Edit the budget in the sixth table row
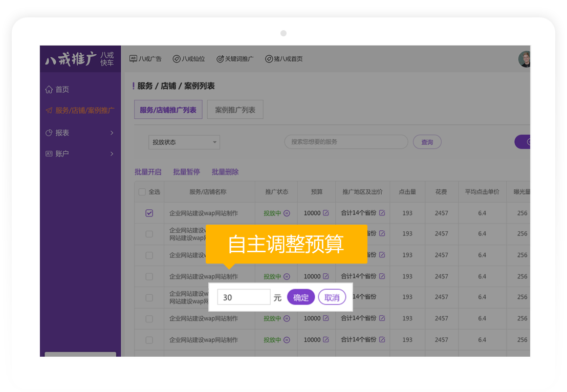567x392 pixels. tap(326, 318)
